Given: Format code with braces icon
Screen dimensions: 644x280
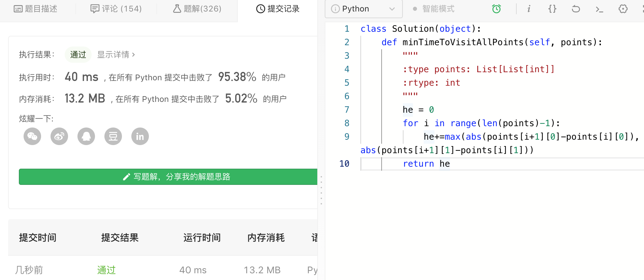Looking at the screenshot, I should coord(552,9).
